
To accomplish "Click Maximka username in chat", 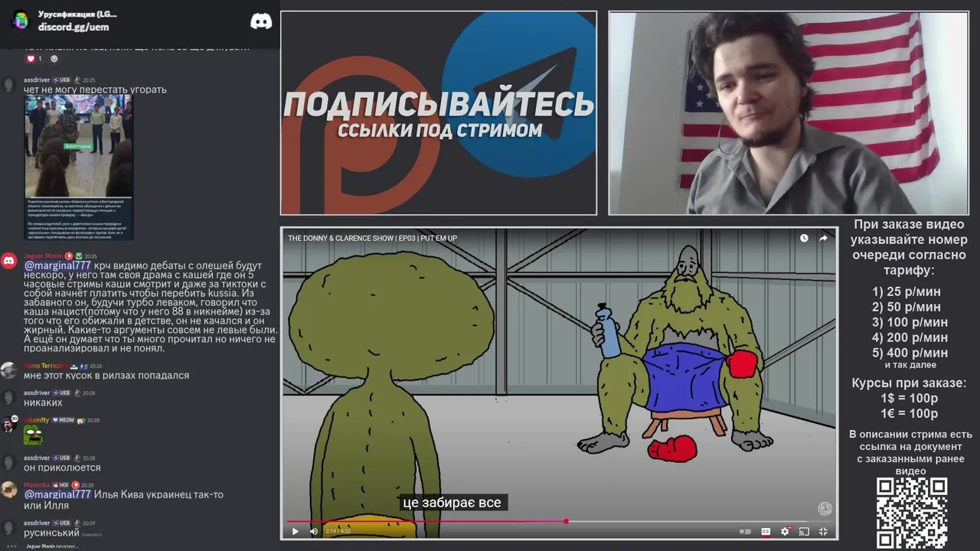I will [x=37, y=485].
